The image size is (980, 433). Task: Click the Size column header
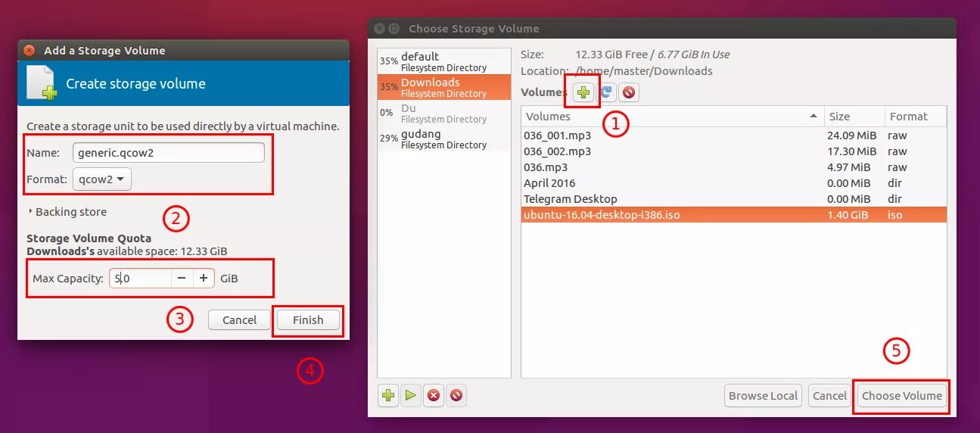point(854,117)
